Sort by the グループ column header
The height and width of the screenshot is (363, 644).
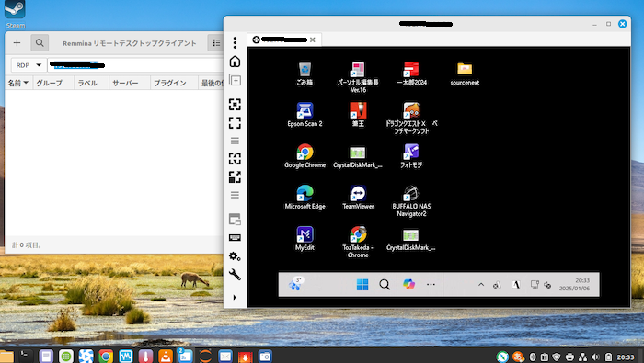53,83
